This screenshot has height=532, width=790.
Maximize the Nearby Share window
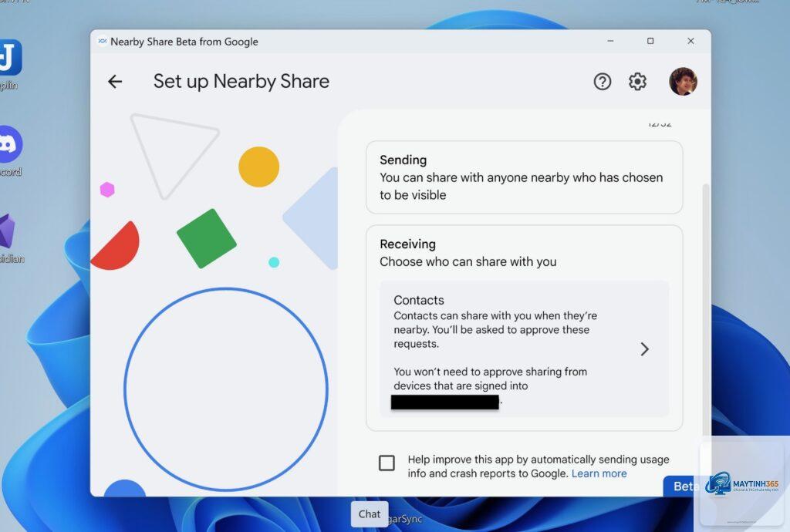point(650,41)
